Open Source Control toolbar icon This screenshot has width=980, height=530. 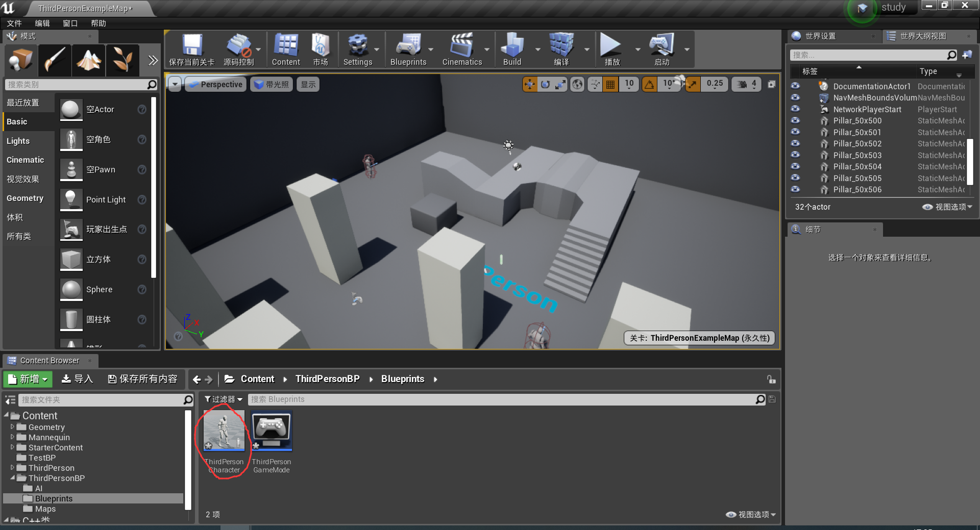238,49
